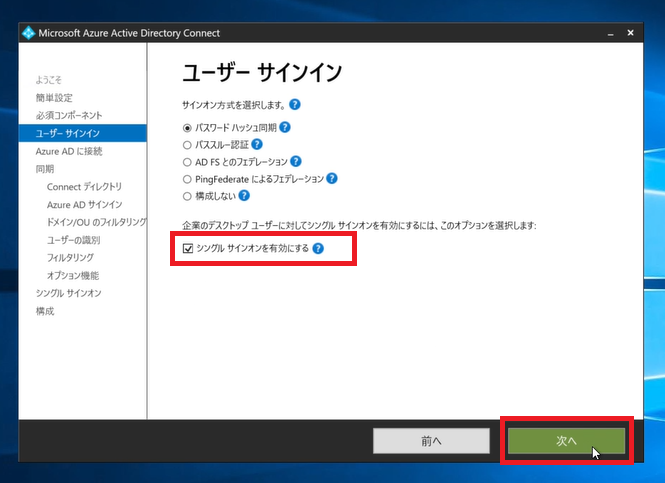Open フィルタリング sidebar item
Image resolution: width=665 pixels, height=483 pixels.
point(70,257)
